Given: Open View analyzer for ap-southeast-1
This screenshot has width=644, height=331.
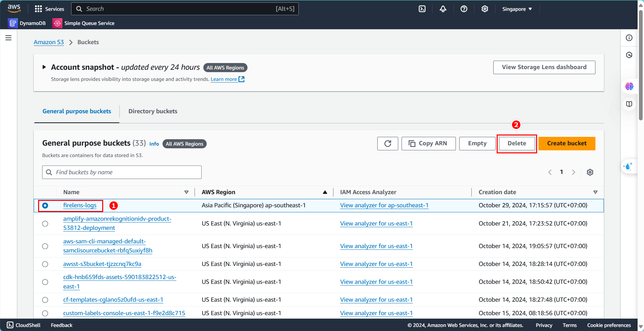Looking at the screenshot, I should click(384, 205).
